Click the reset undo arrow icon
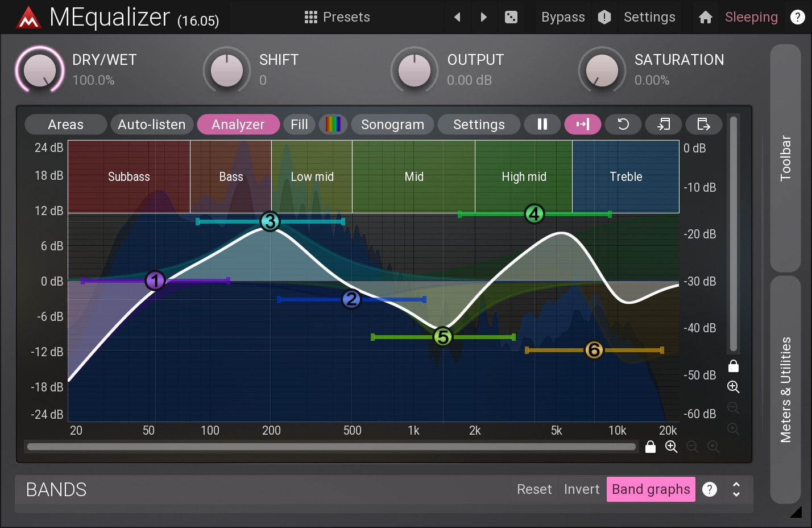The height and width of the screenshot is (528, 812). tap(623, 124)
